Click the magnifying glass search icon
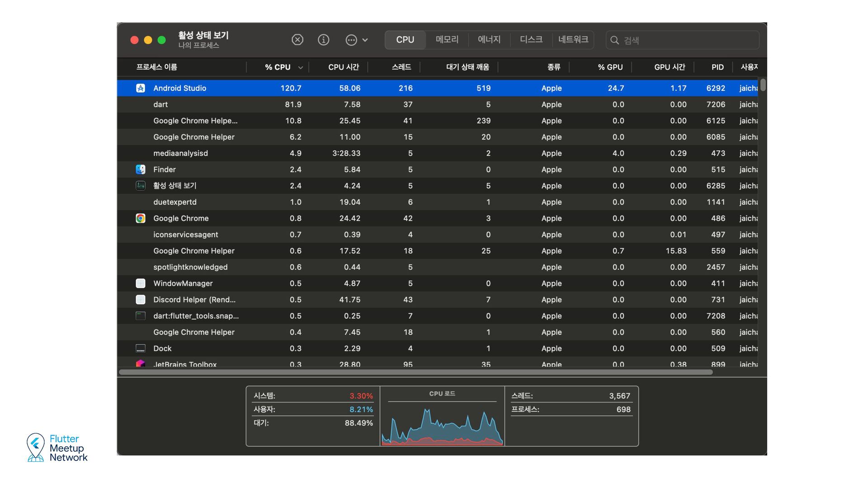The height and width of the screenshot is (488, 868). coord(614,40)
